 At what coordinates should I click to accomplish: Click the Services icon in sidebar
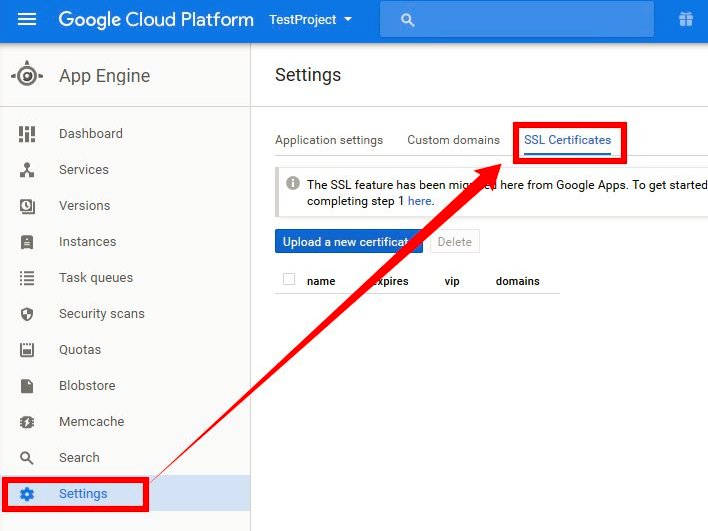(27, 170)
